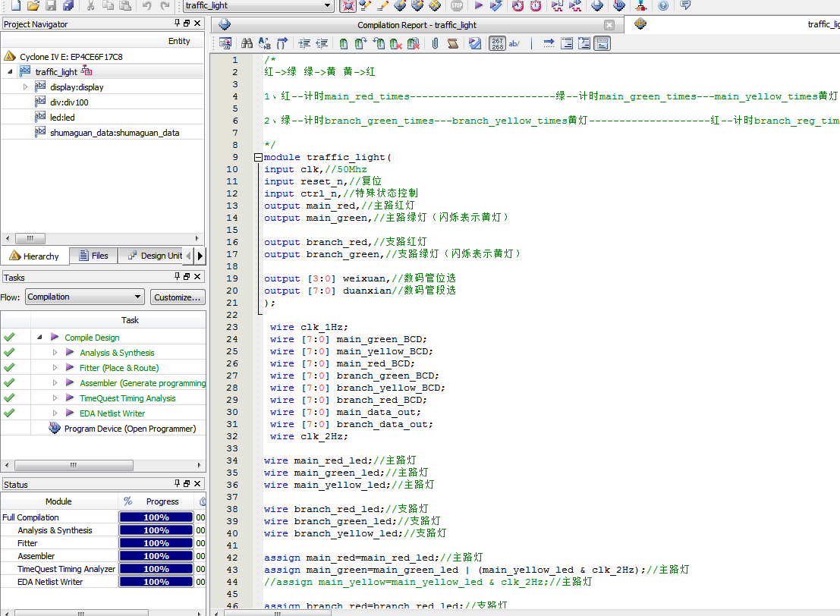
Task: Collapse the Compile Design task
Action: coord(39,338)
